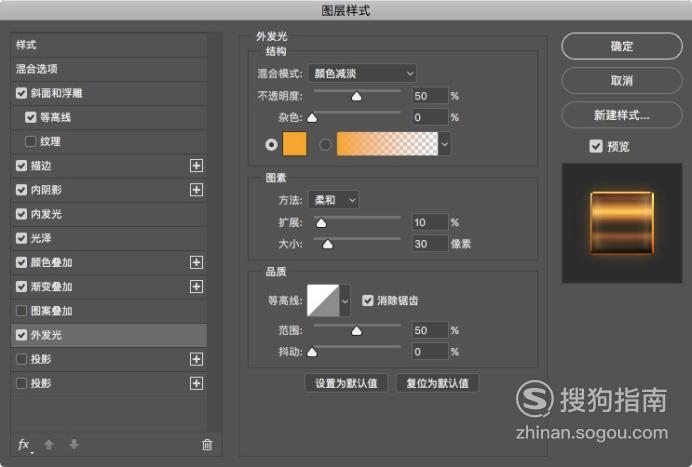Move effect up with arrow icon
This screenshot has width=692, height=467.
pos(49,444)
